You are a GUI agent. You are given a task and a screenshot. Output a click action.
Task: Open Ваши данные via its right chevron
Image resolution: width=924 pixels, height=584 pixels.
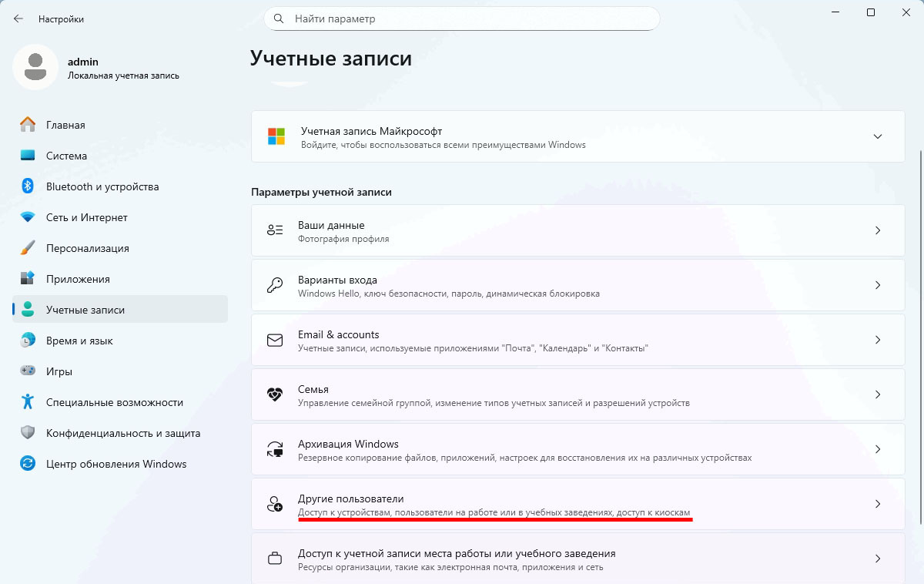tap(877, 230)
